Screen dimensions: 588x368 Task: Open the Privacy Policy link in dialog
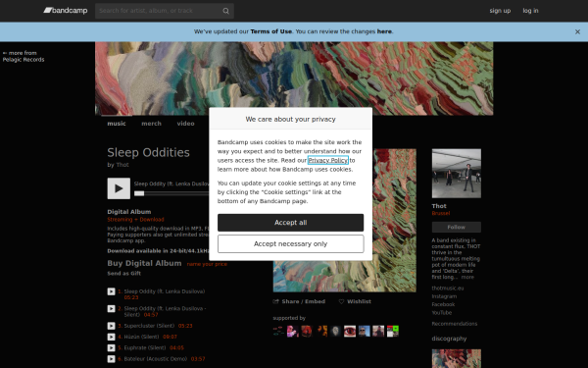click(328, 160)
